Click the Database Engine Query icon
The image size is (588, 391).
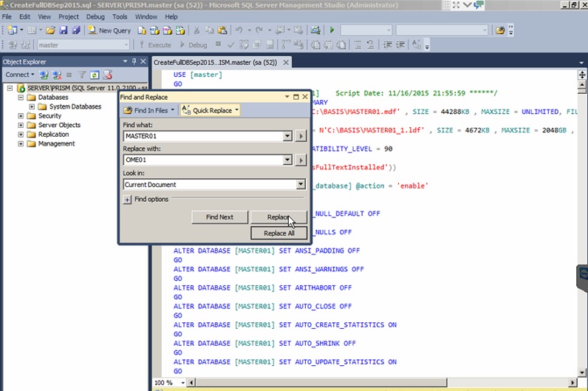point(142,30)
